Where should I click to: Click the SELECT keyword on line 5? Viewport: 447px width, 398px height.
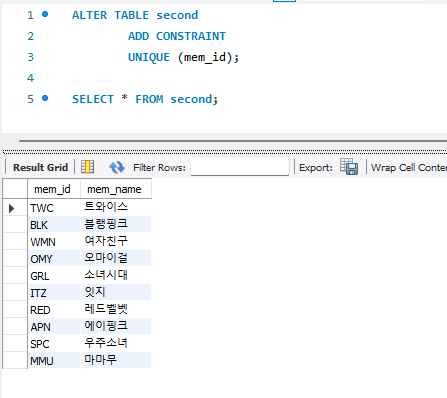93,99
